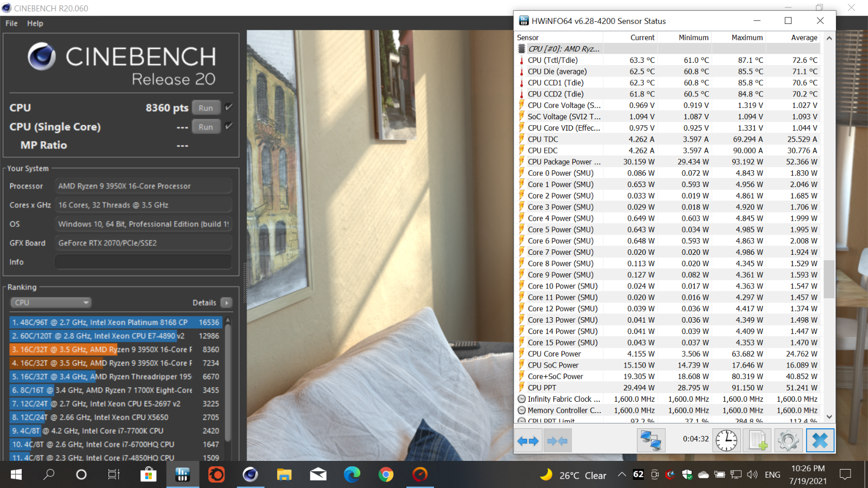Open the 26°C Clear weather widget
The height and width of the screenshot is (488, 868).
(x=573, y=475)
